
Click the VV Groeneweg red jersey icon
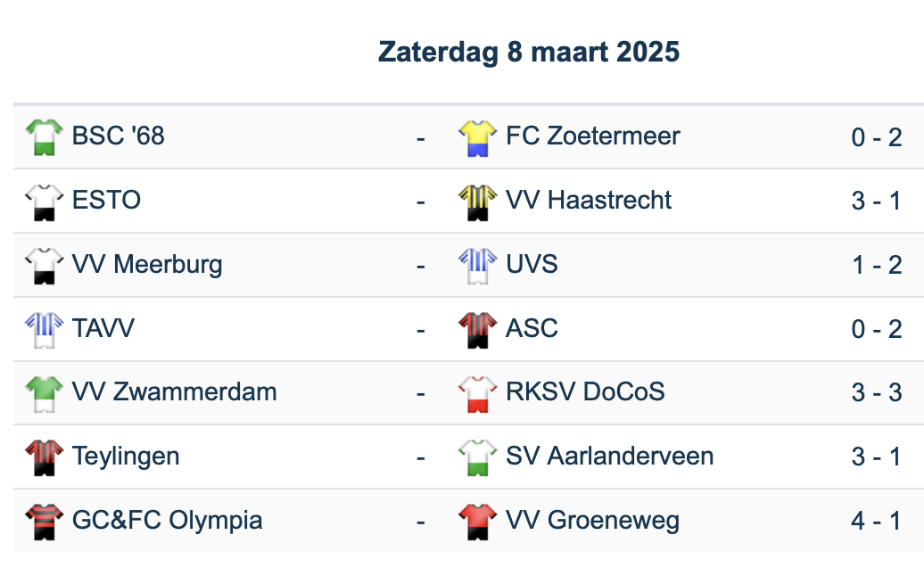(477, 522)
